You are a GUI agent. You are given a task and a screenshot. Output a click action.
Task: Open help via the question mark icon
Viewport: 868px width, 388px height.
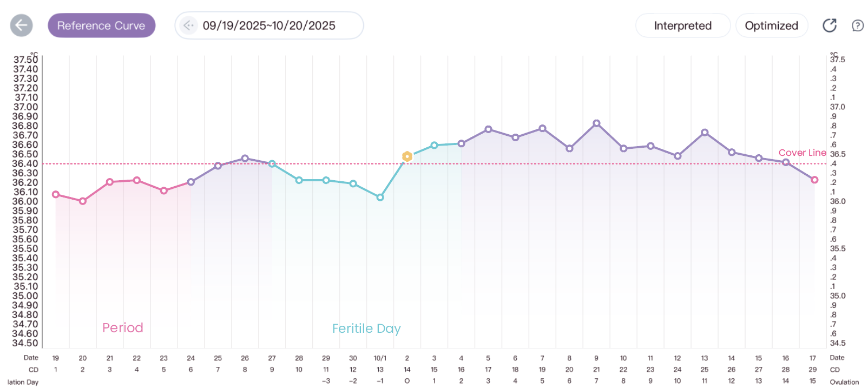[857, 25]
